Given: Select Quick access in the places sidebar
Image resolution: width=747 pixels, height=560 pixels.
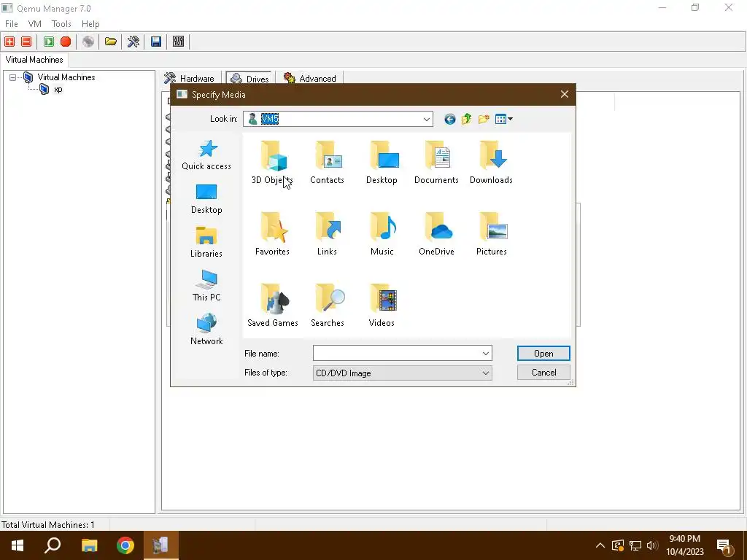Looking at the screenshot, I should click(206, 155).
